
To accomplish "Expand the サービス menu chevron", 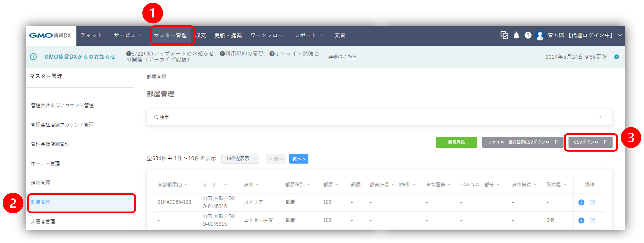I will [x=141, y=35].
